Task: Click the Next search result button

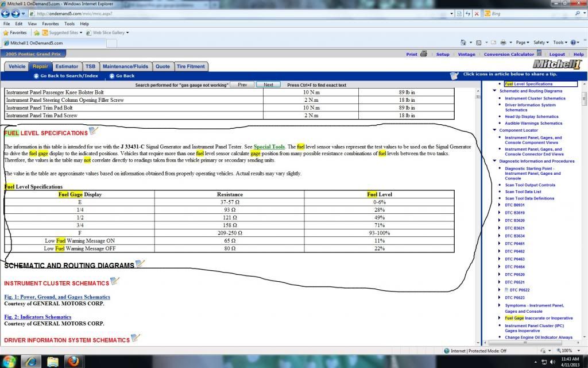Action: coord(269,85)
